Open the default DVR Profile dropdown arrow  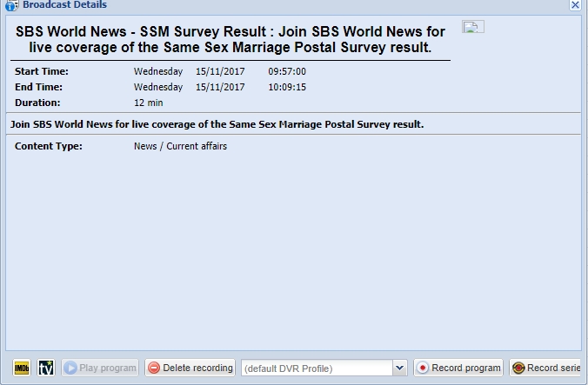(x=400, y=368)
